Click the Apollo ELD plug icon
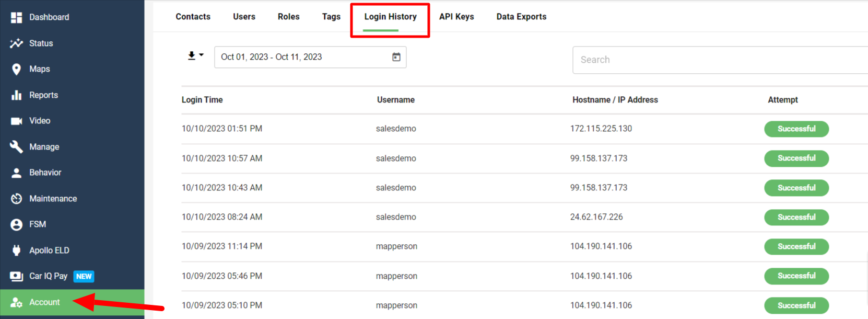Image resolution: width=868 pixels, height=319 pixels. 16,250
